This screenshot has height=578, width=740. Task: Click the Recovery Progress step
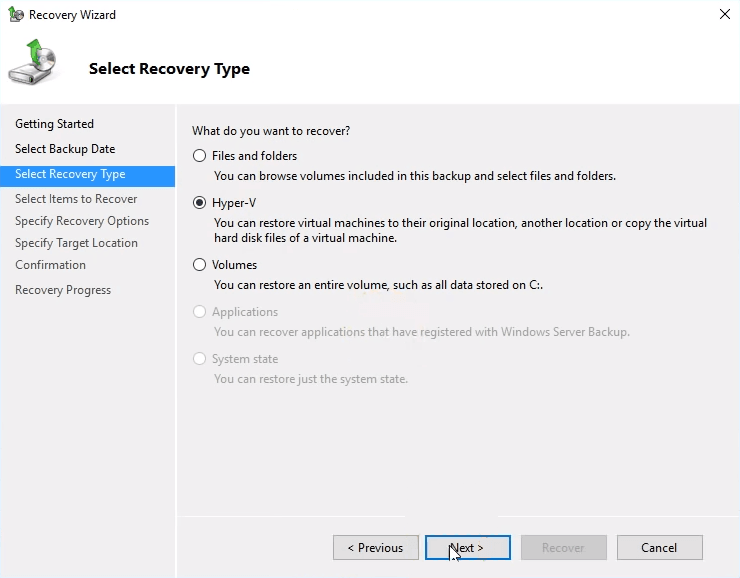(63, 290)
